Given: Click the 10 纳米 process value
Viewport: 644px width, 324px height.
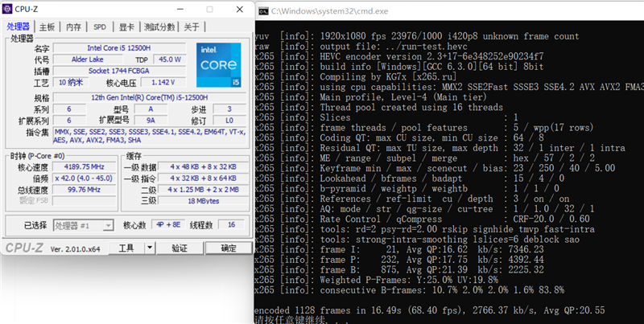Looking at the screenshot, I should (x=71, y=83).
